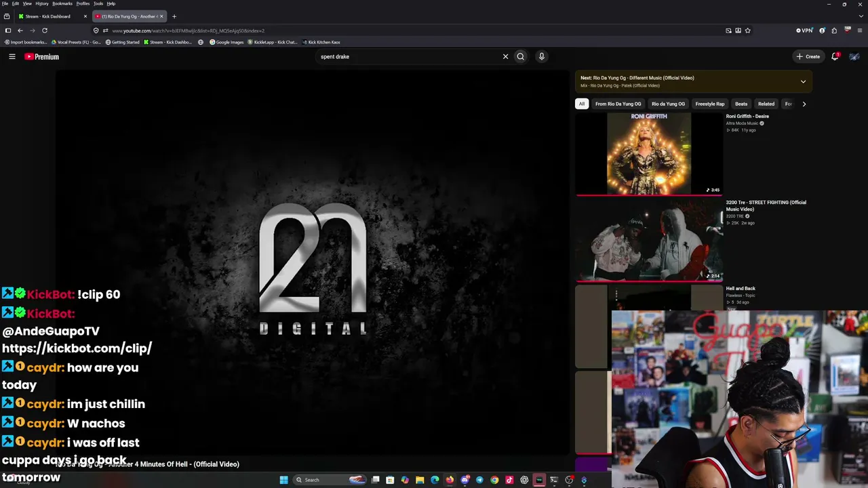Clear the YouTube search text with X

point(505,57)
